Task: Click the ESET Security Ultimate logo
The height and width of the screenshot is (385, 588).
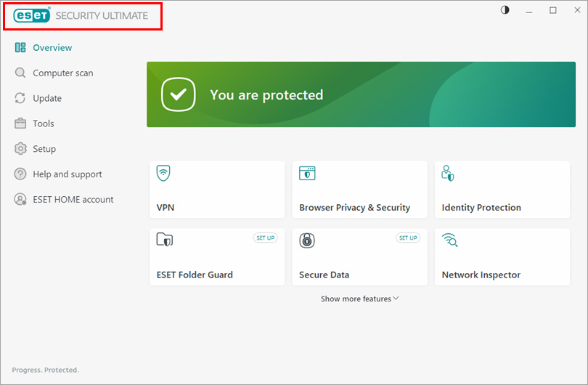Action: tap(81, 16)
